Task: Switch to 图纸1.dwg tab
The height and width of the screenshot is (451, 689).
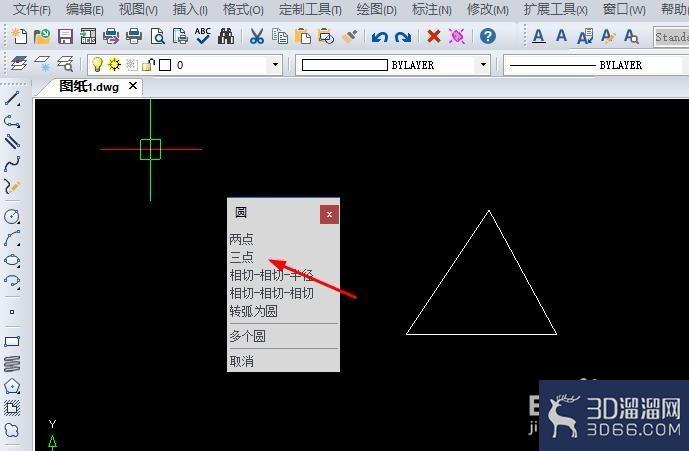Action: click(89, 87)
